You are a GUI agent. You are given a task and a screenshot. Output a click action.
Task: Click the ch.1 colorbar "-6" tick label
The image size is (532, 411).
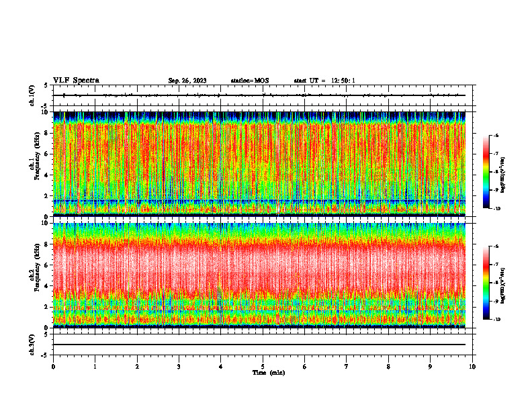coord(496,135)
